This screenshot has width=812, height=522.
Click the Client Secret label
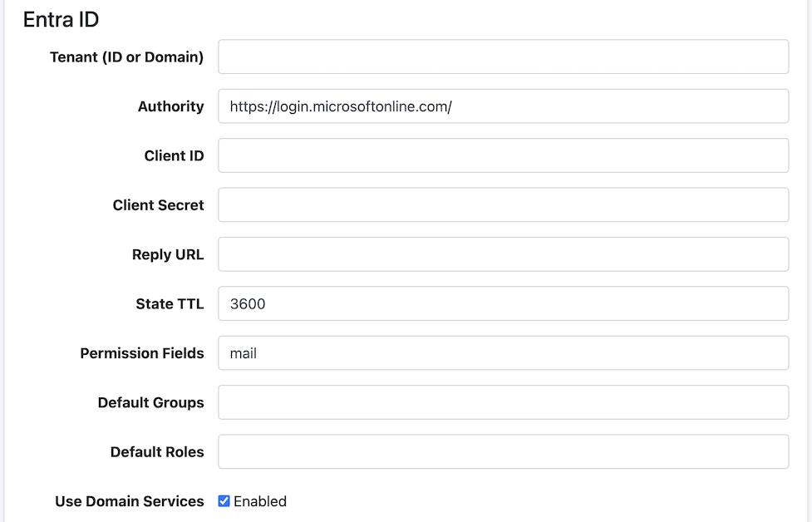click(159, 205)
